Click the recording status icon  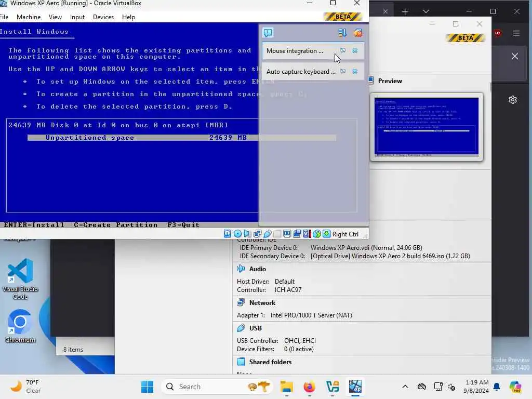tap(297, 234)
